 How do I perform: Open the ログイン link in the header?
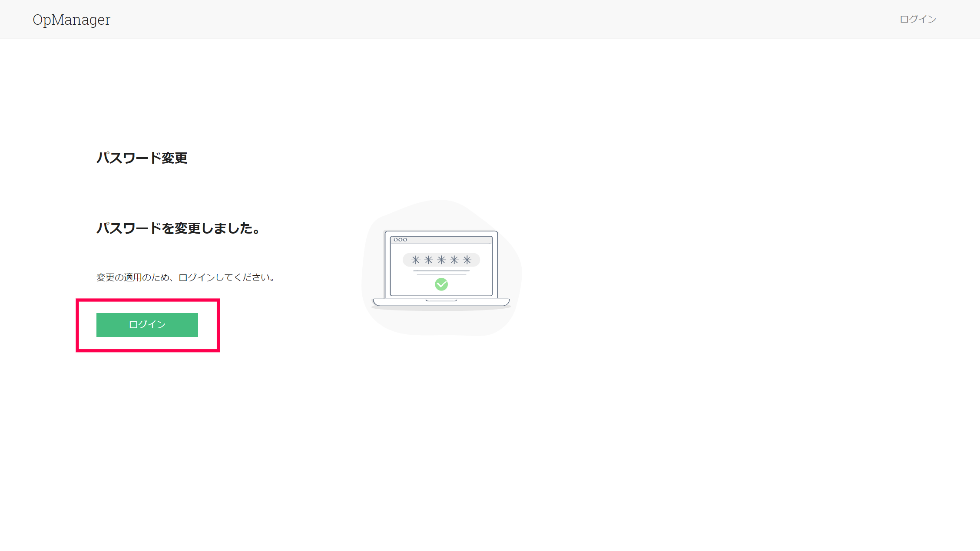click(x=917, y=19)
